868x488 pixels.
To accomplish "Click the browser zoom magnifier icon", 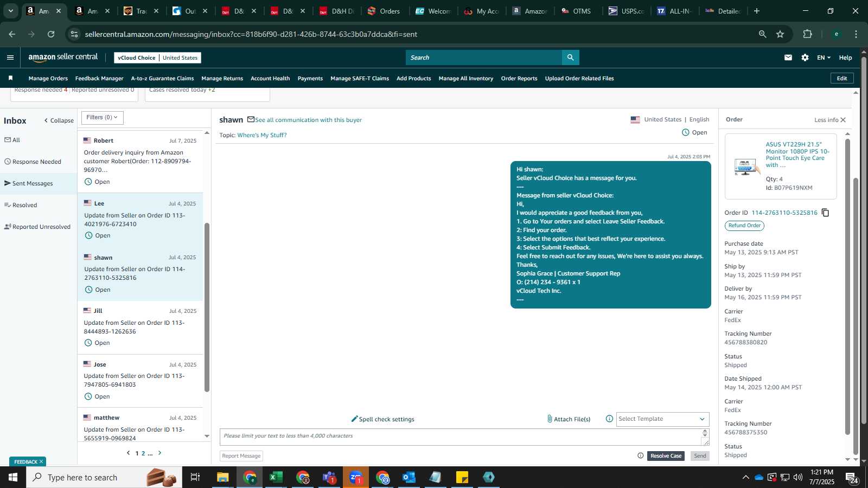I will coord(762,34).
